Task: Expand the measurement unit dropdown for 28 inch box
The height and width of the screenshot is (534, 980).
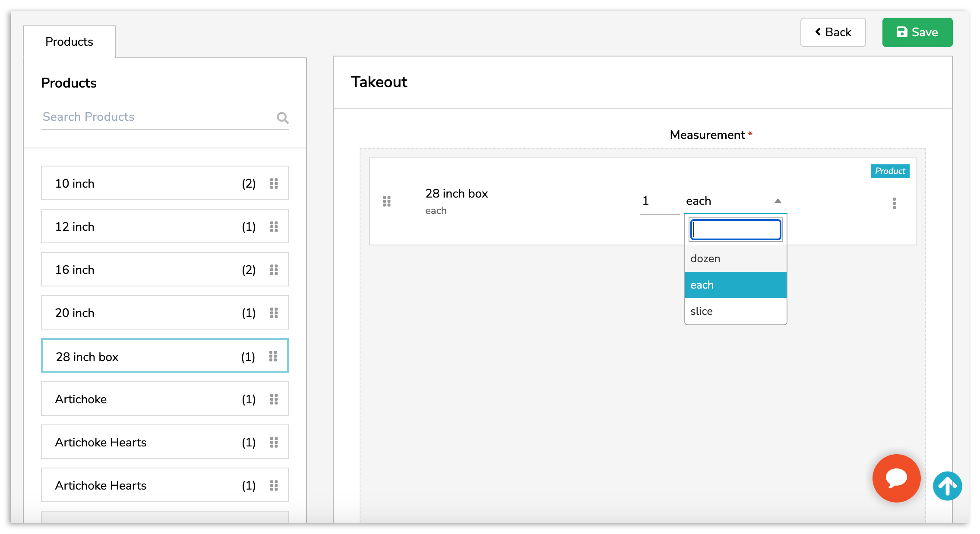Action: (x=733, y=201)
